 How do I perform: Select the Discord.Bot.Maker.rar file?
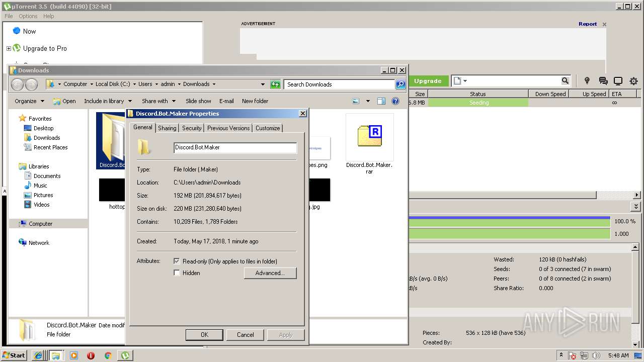369,144
